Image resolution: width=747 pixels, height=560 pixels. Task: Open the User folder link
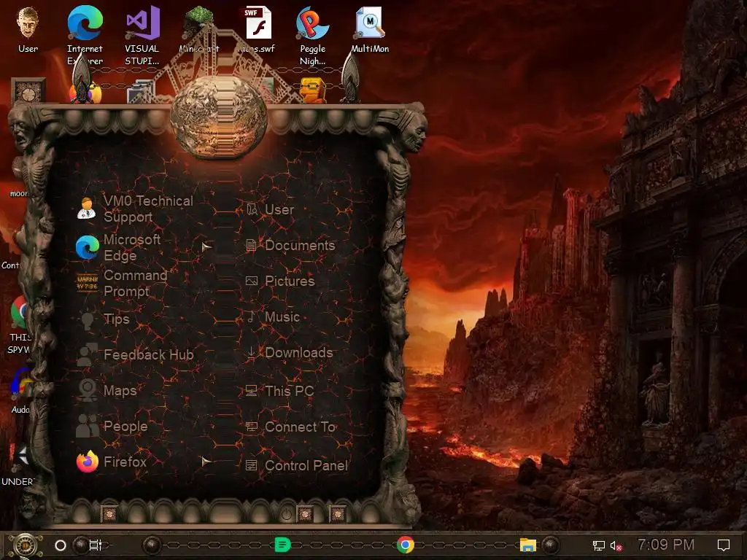pyautogui.click(x=270, y=209)
